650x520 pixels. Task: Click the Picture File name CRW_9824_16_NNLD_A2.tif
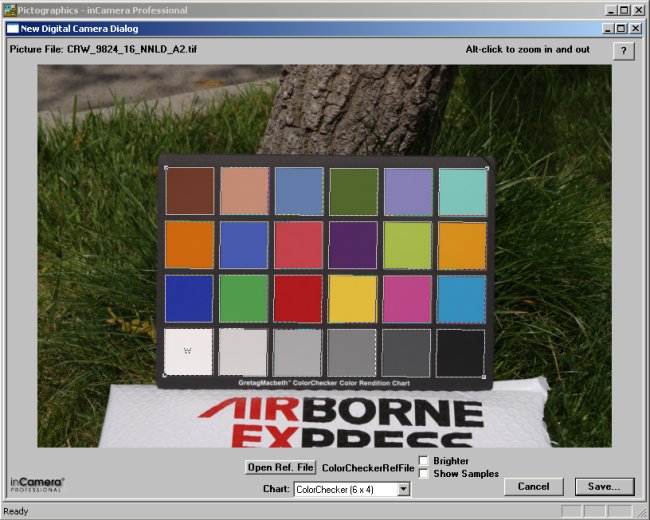coord(132,49)
